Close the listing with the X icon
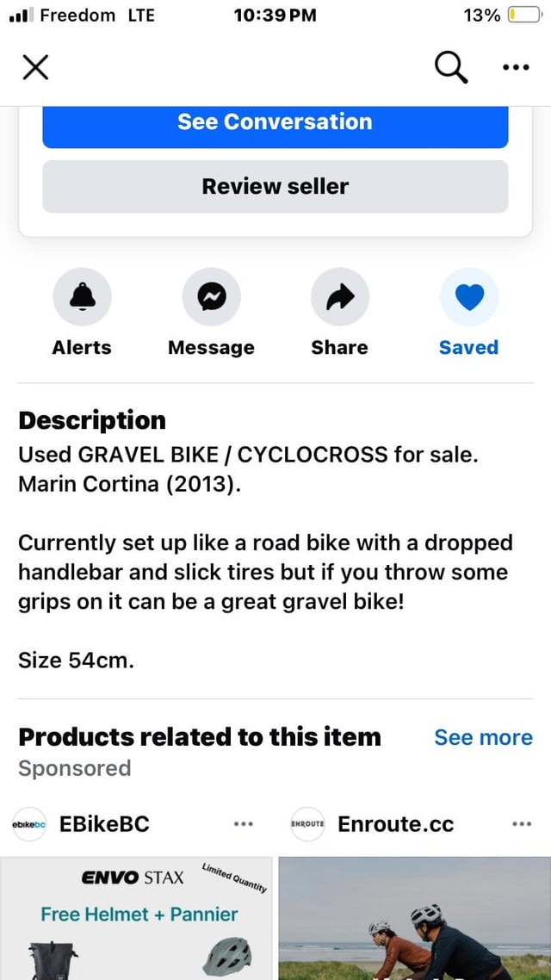The width and height of the screenshot is (551, 980). click(x=34, y=67)
